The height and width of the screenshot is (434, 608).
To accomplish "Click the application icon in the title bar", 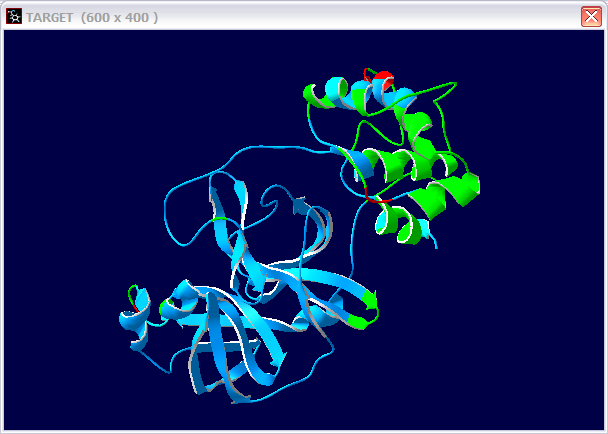I will point(14,17).
